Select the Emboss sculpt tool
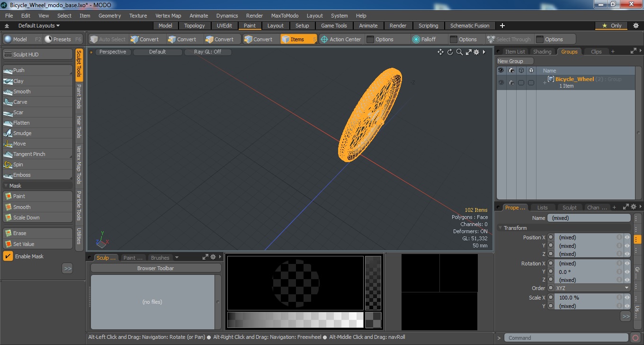The height and width of the screenshot is (345, 644). (x=38, y=175)
